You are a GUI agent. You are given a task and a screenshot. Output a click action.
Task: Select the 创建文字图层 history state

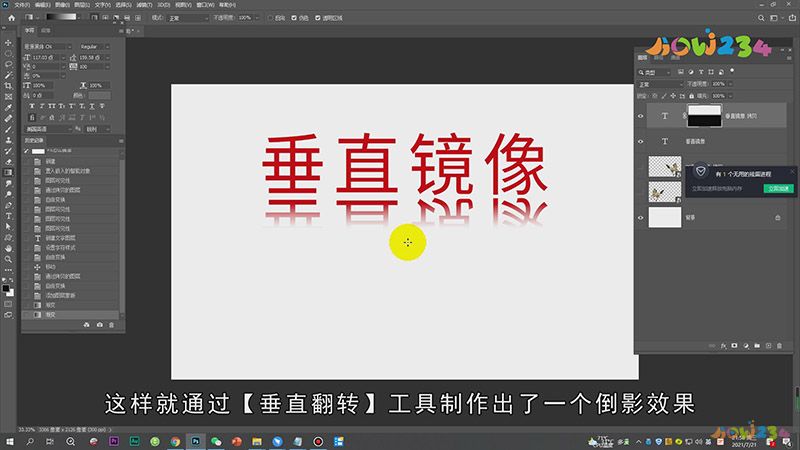pyautogui.click(x=60, y=238)
